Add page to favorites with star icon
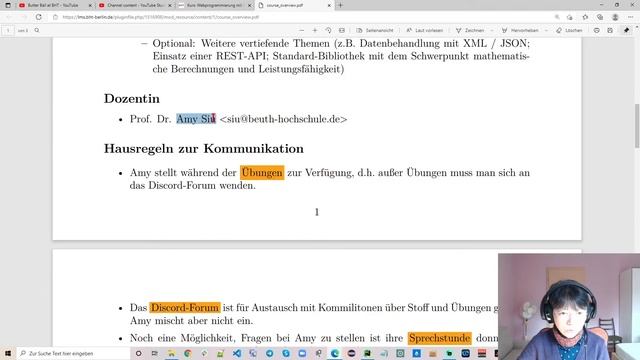 (585, 17)
